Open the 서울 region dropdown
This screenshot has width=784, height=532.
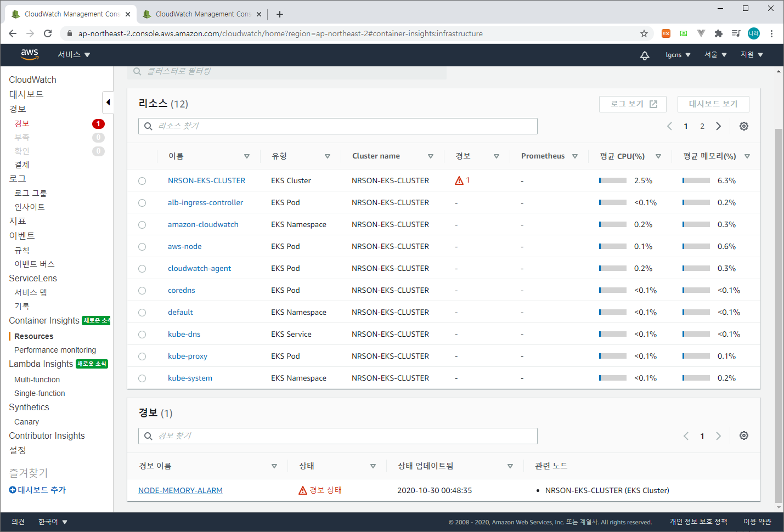pyautogui.click(x=715, y=55)
